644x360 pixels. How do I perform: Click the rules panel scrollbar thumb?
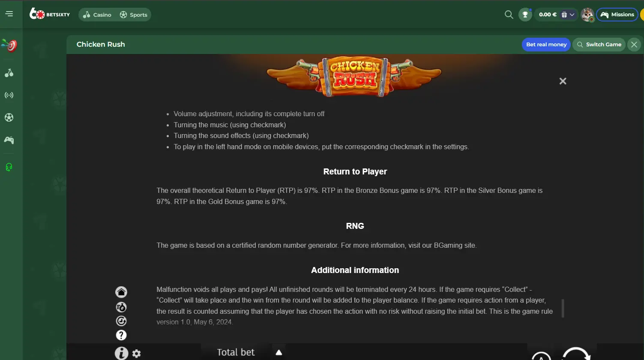tap(563, 309)
